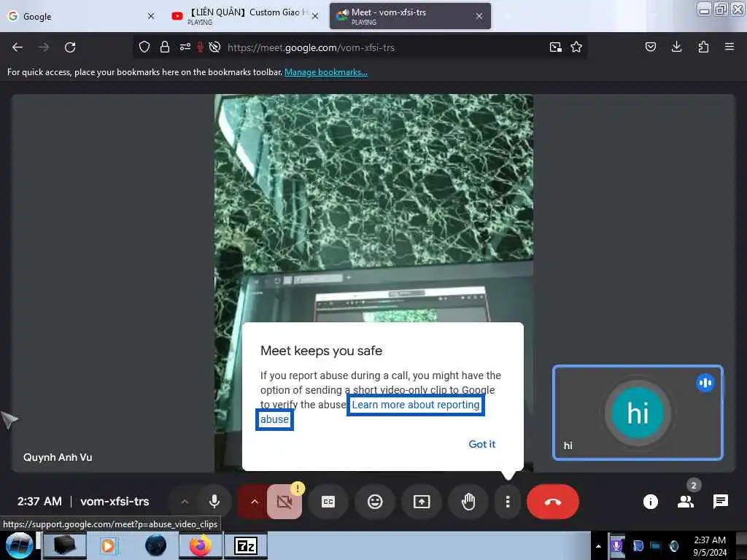Mute the microphone in Meet toolbar
The image size is (747, 560).
click(214, 502)
